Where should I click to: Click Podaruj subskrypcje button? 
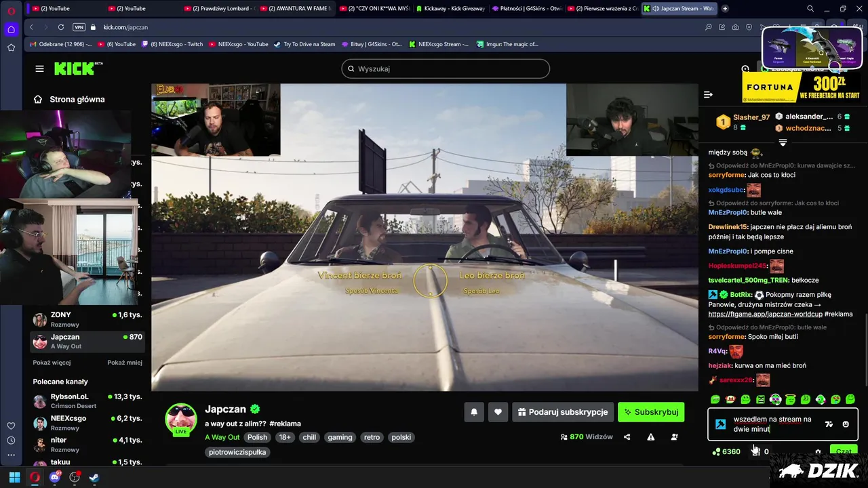(563, 411)
